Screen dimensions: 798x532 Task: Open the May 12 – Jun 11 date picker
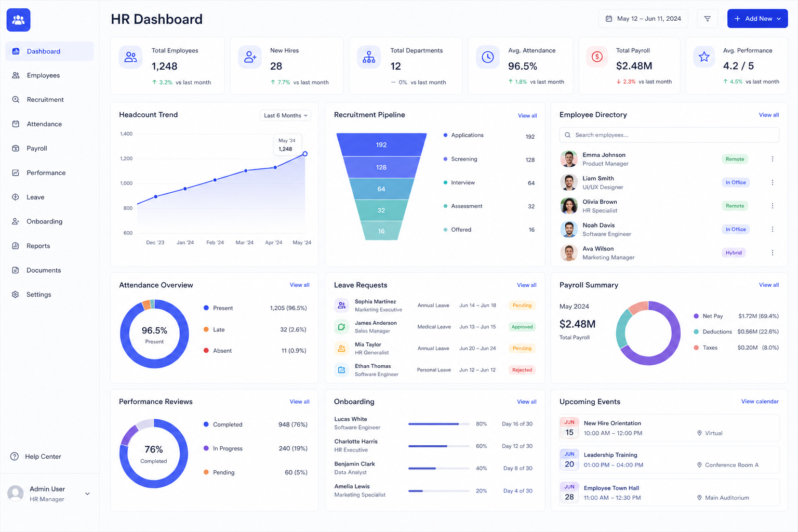tap(643, 19)
